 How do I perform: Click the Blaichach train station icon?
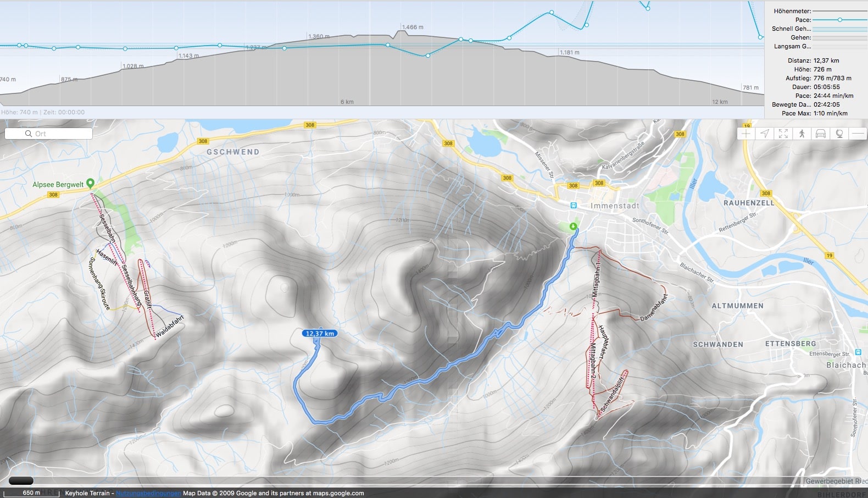(858, 352)
